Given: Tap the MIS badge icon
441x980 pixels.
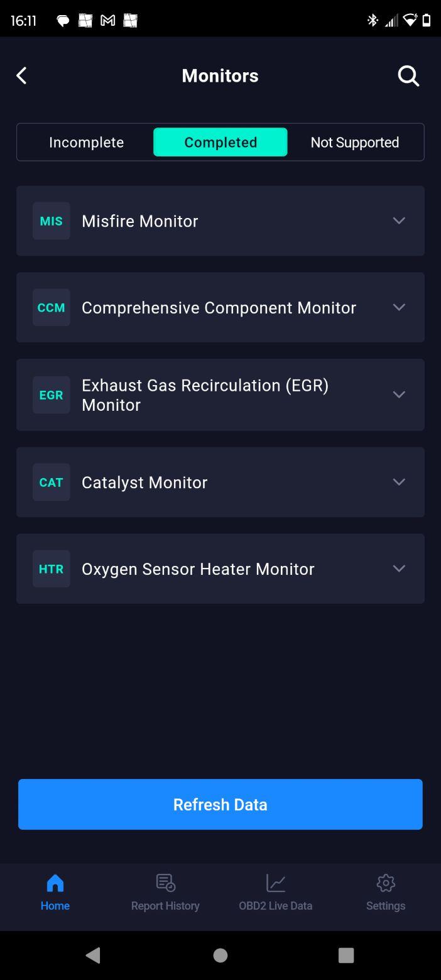Looking at the screenshot, I should click(x=51, y=221).
